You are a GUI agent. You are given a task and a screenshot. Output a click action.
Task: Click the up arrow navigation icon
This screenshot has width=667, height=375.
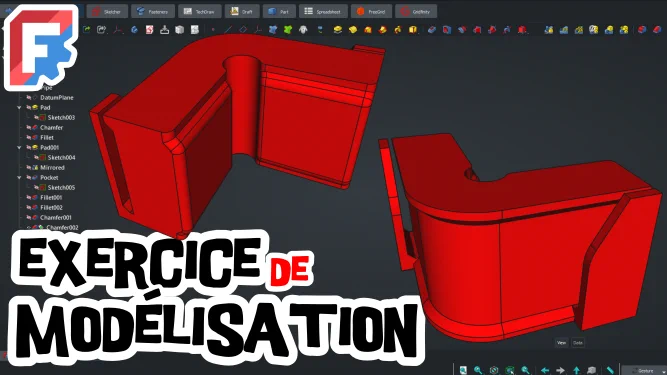click(x=576, y=370)
